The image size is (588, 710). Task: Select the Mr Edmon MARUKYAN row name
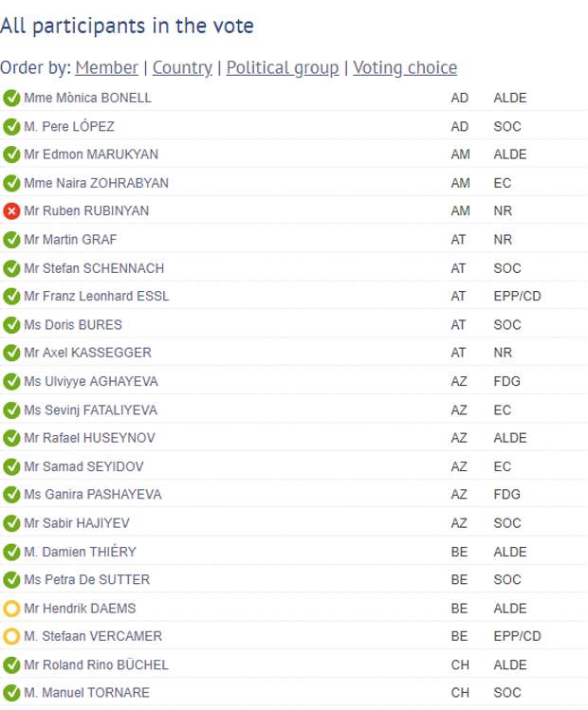[91, 155]
